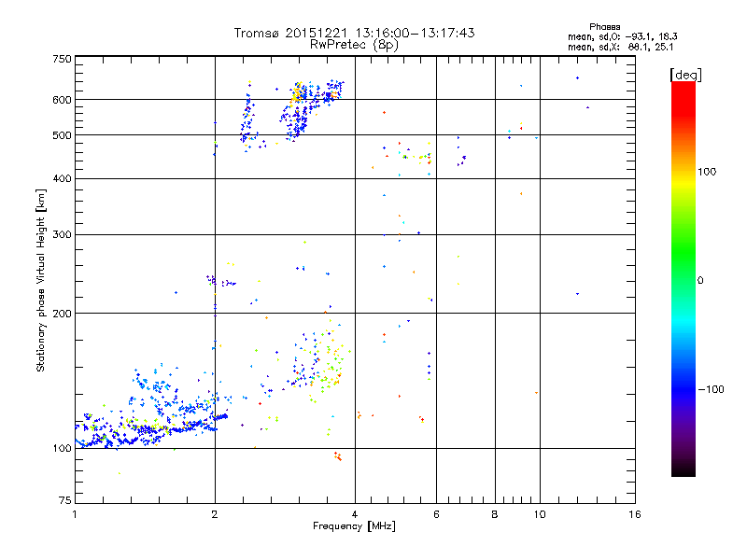Viewport: 747px width, 560px height.
Task: Click the x-axis tick label '6'
Action: pyautogui.click(x=436, y=514)
